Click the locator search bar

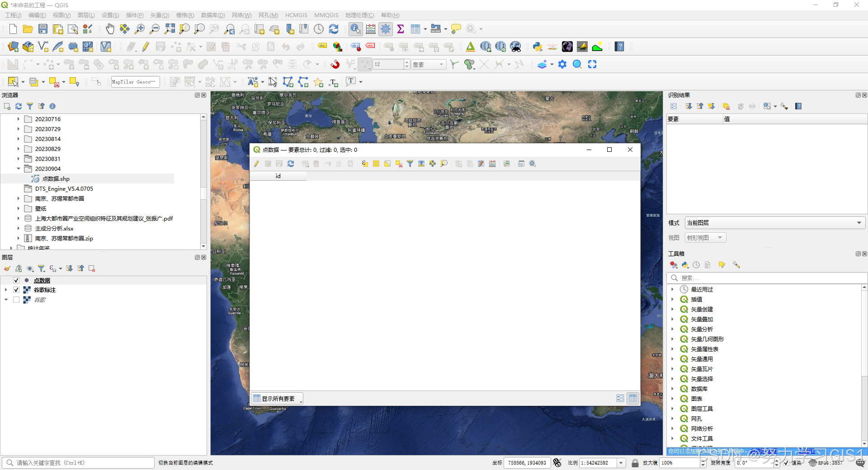78,463
